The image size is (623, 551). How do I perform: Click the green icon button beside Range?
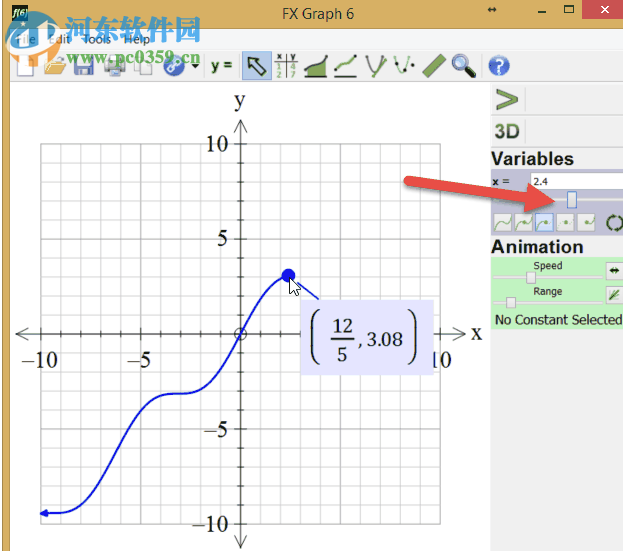coord(614,295)
